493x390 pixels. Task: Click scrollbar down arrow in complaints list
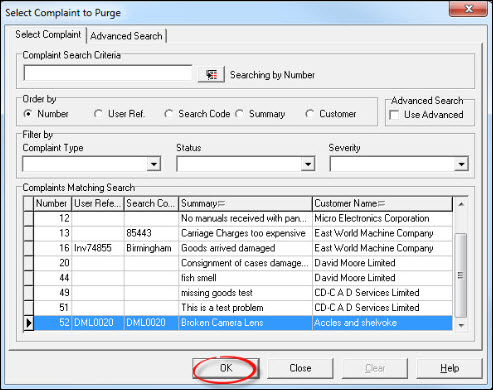461,325
